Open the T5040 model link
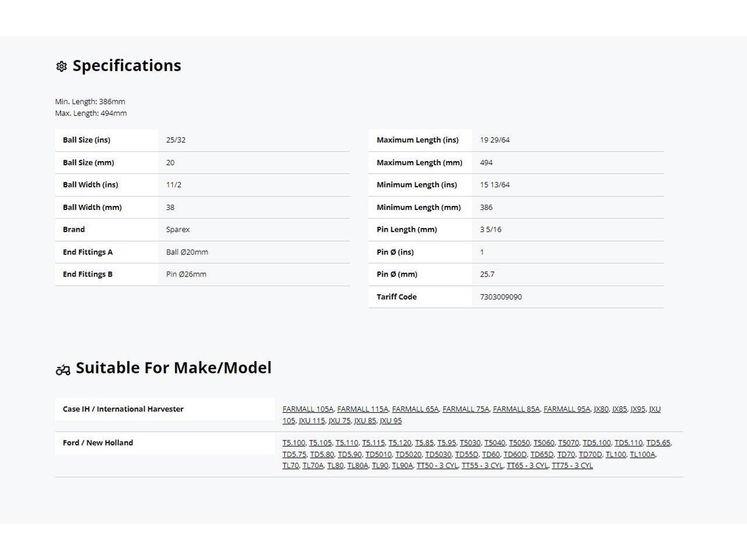747x560 pixels. pyautogui.click(x=495, y=443)
